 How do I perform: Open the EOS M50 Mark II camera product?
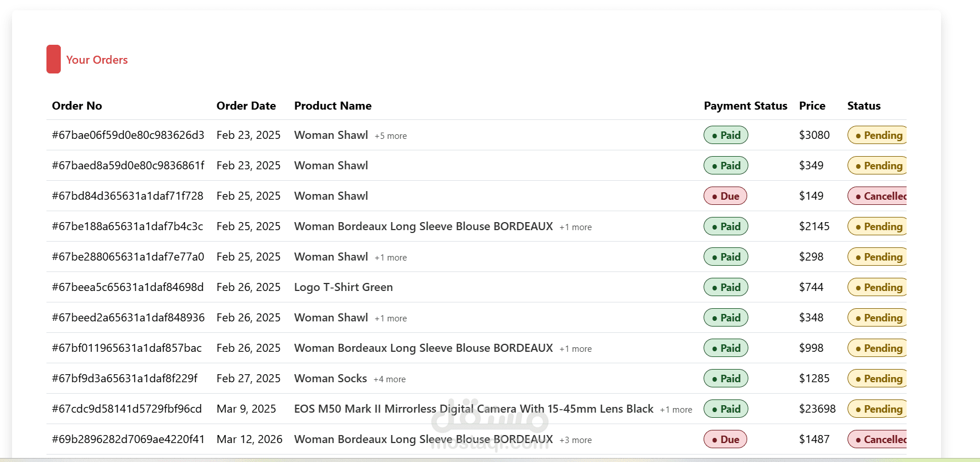[x=473, y=409]
